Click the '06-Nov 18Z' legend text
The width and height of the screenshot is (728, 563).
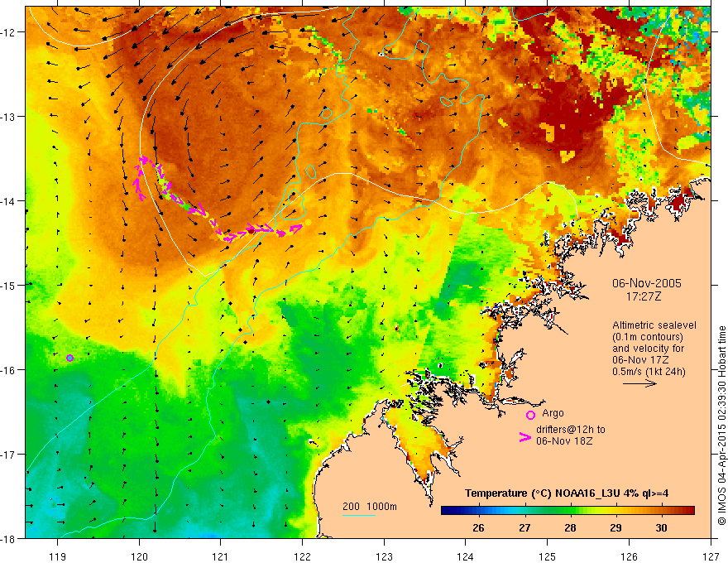tap(564, 441)
